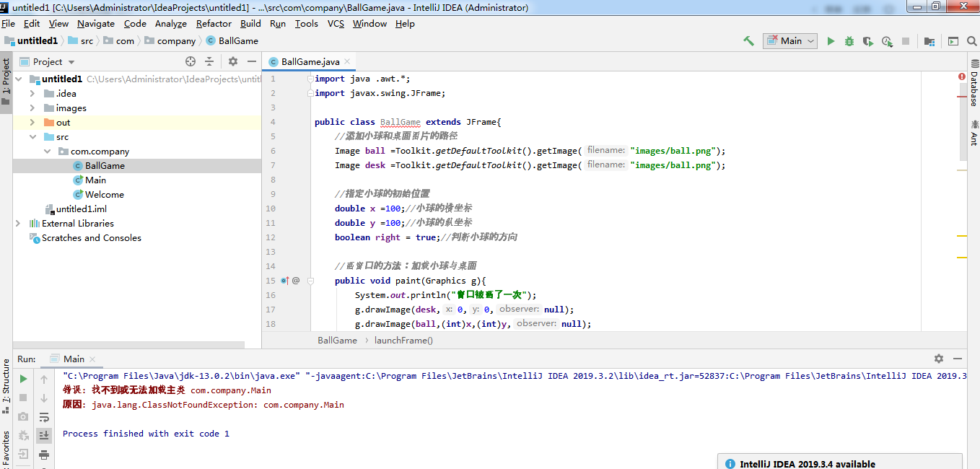980x469 pixels.
Task: Click the grey Stop square in main toolbar
Action: pyautogui.click(x=906, y=41)
